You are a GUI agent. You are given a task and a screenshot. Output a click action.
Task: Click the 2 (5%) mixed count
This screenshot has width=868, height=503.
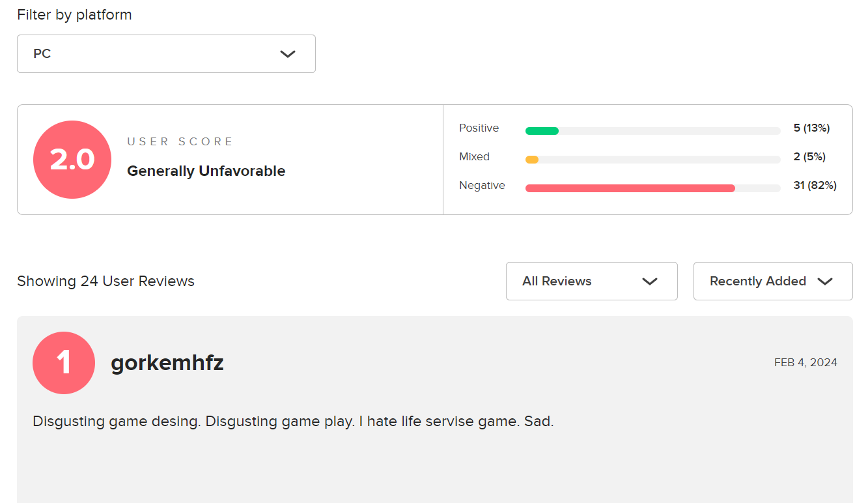coord(809,157)
